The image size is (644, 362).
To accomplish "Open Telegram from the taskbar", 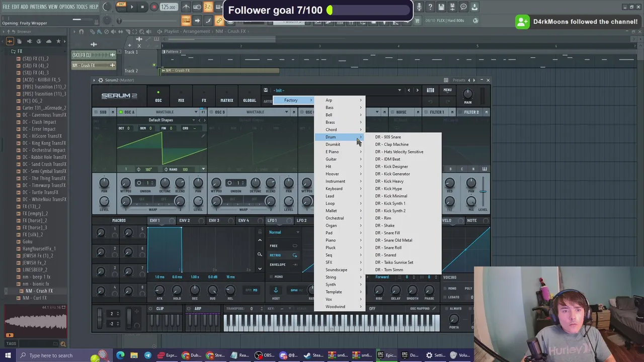I will (147, 355).
